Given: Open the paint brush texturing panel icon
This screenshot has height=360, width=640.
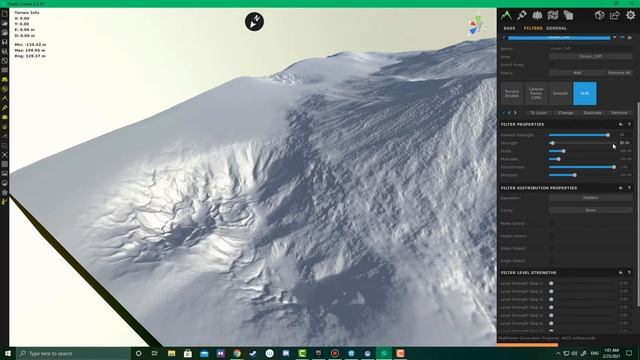Looking at the screenshot, I should pos(522,16).
